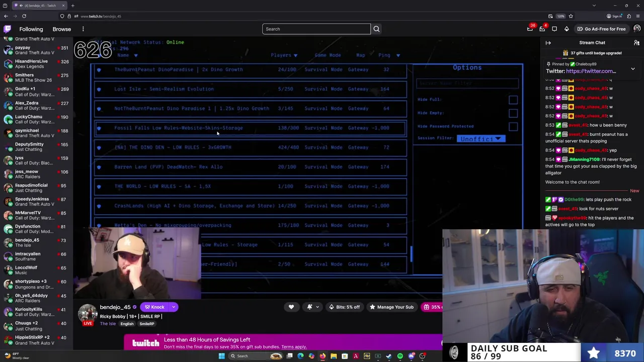Click the server list scrollbar handle

411,254
